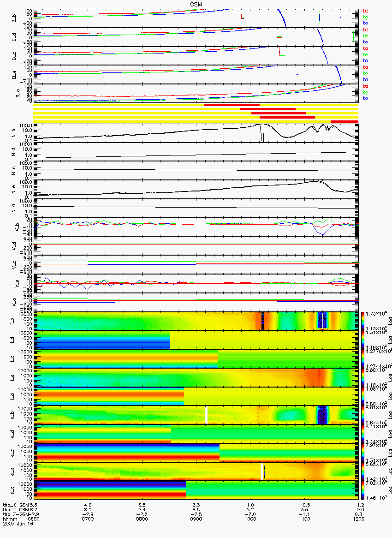This screenshot has width=392, height=537.
Task: Click the 1000 time tick label
Action: 250,519
